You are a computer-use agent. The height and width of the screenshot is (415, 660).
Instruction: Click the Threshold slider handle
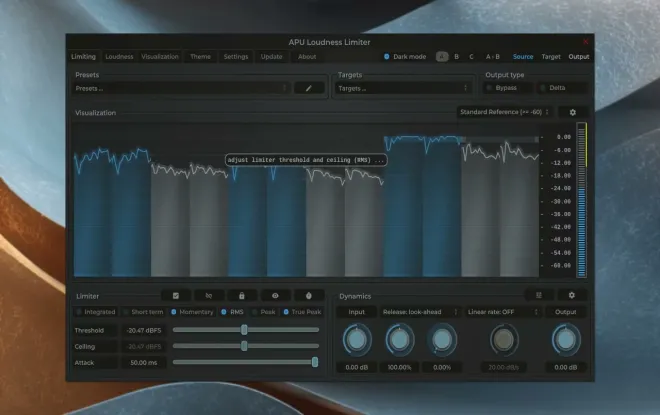(244, 330)
